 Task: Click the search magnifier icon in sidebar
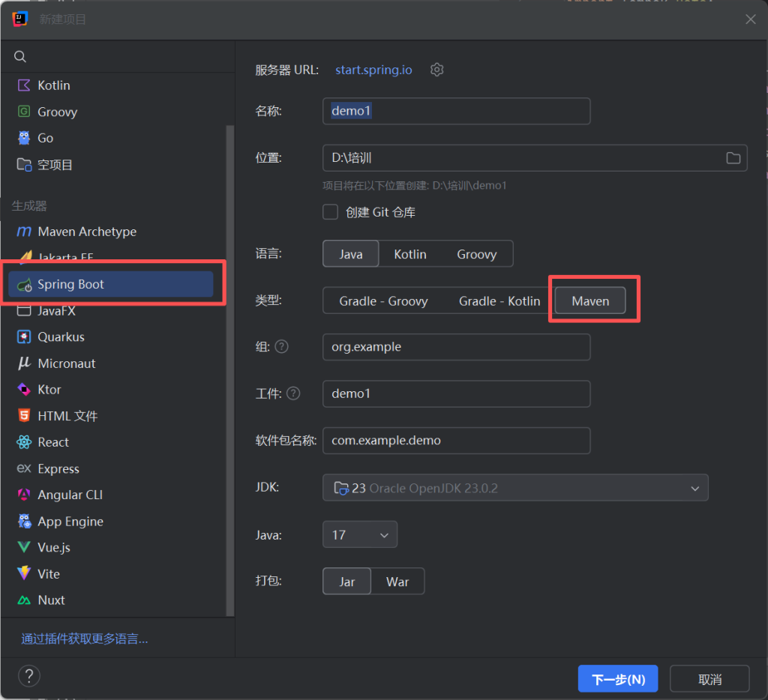pos(20,57)
